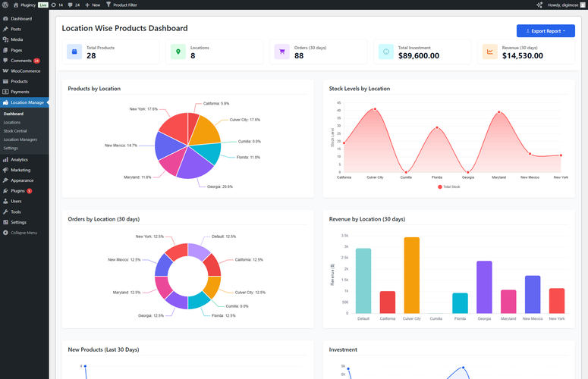
Task: Go to Locations submenu item
Action: 12,123
